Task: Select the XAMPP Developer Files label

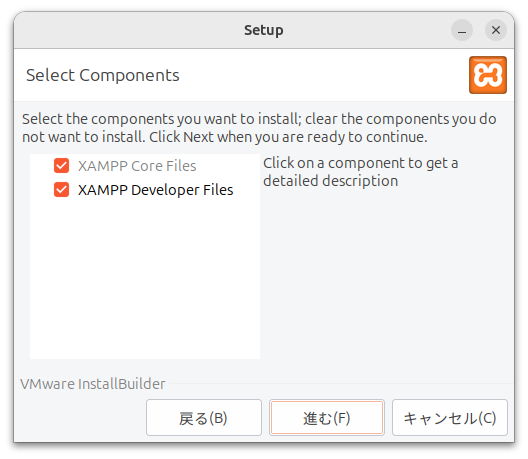Action: [156, 190]
